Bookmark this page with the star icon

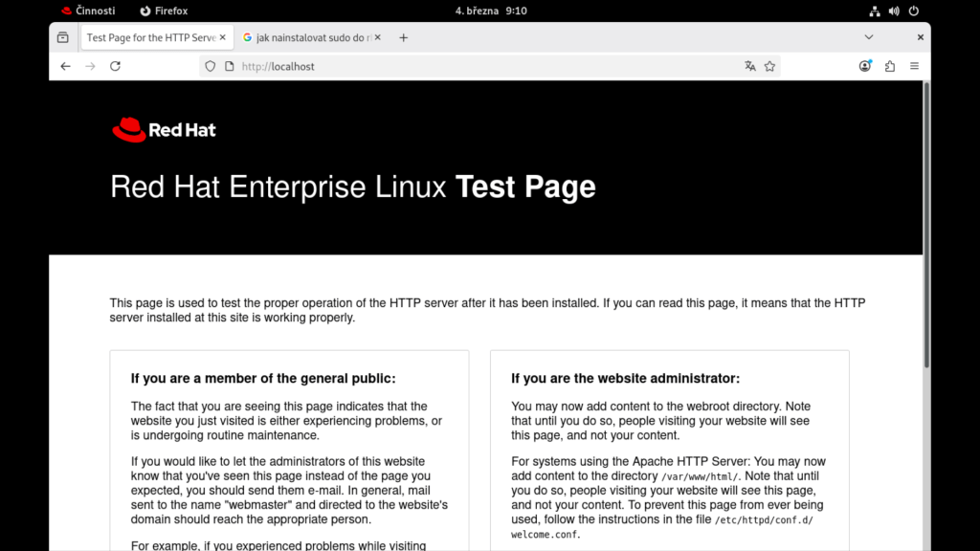tap(769, 66)
